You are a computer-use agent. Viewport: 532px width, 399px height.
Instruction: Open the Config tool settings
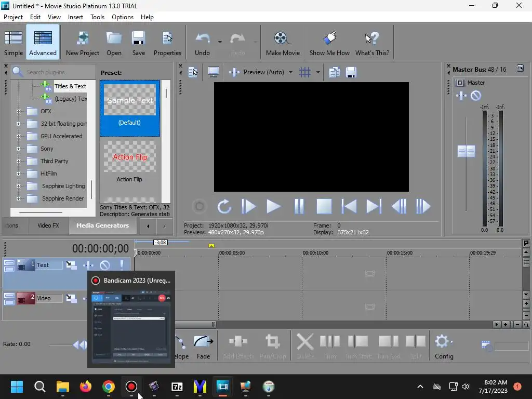[x=444, y=347]
